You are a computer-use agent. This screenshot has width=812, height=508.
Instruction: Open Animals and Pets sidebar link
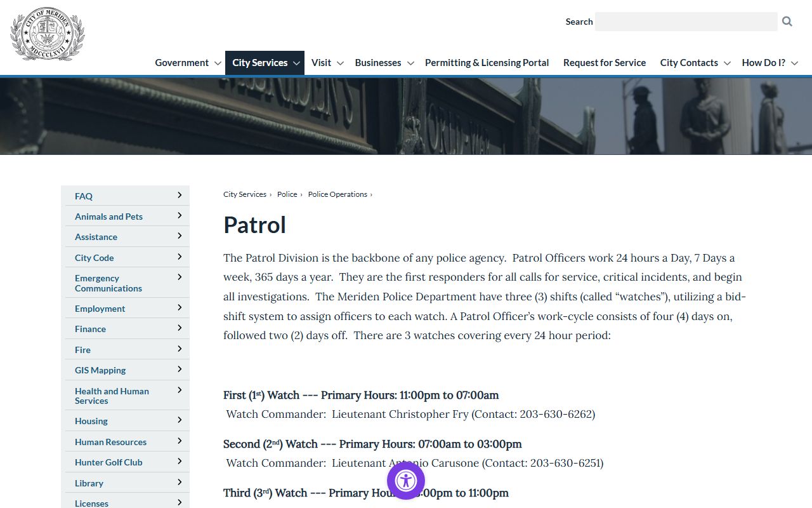[x=108, y=217]
